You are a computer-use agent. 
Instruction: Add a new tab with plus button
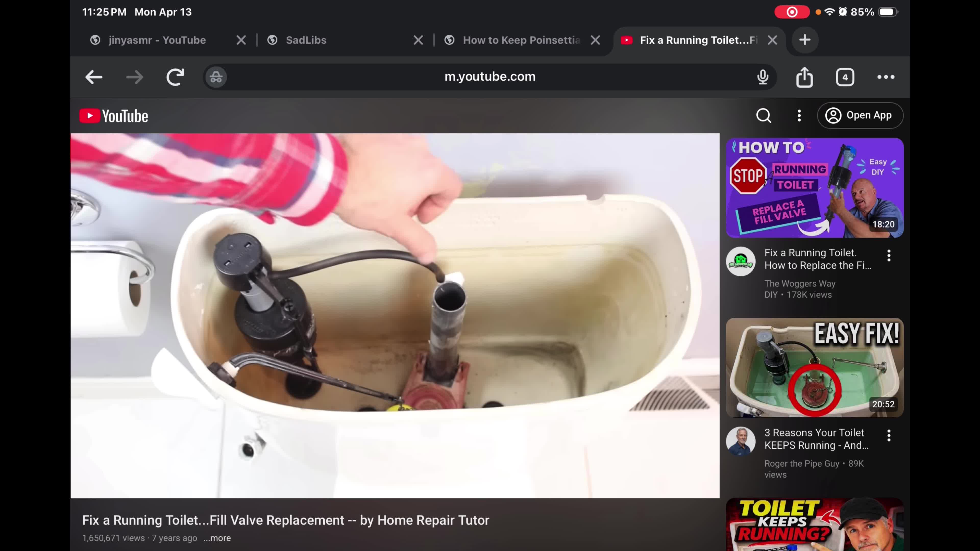(x=805, y=40)
